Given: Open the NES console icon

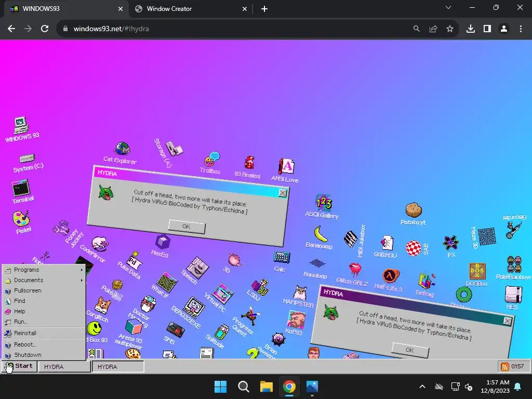Looking at the screenshot, I should coord(513,294).
